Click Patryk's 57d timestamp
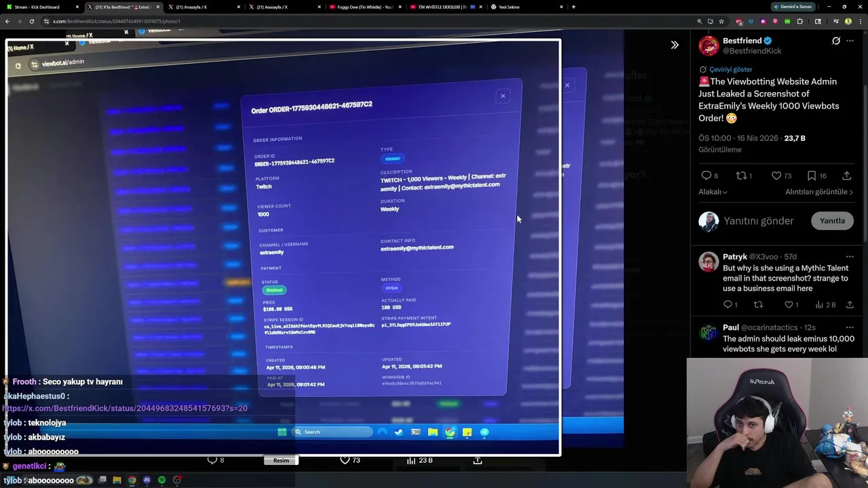The height and width of the screenshot is (488, 868). click(790, 257)
